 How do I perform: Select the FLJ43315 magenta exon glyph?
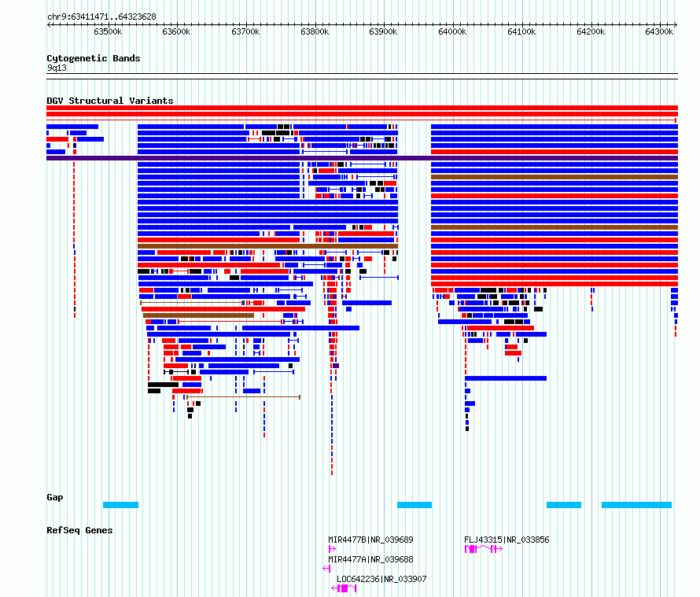click(x=484, y=549)
